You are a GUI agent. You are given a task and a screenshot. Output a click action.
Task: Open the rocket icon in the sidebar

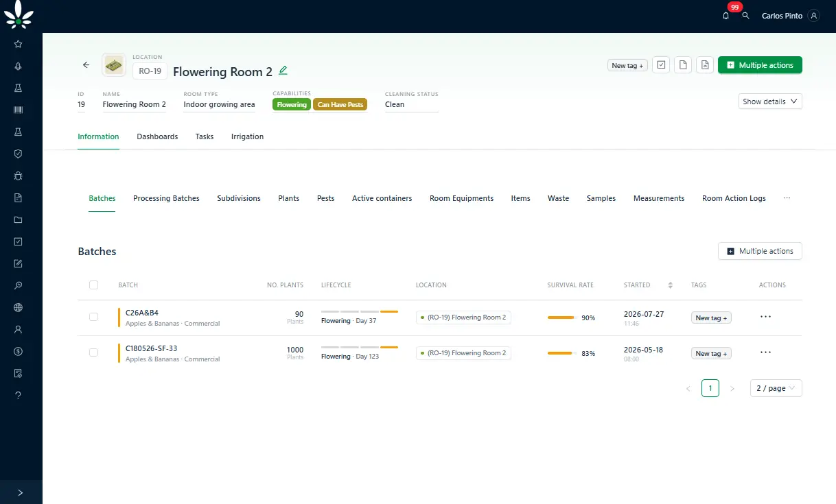point(18,66)
